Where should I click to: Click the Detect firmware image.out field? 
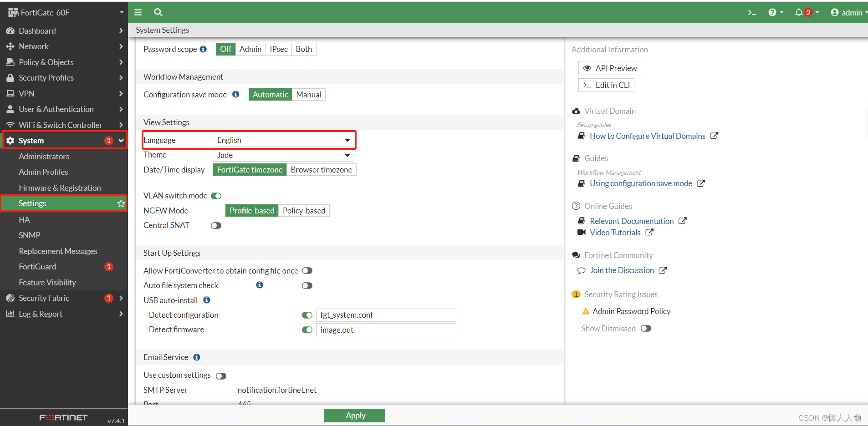pyautogui.click(x=386, y=330)
